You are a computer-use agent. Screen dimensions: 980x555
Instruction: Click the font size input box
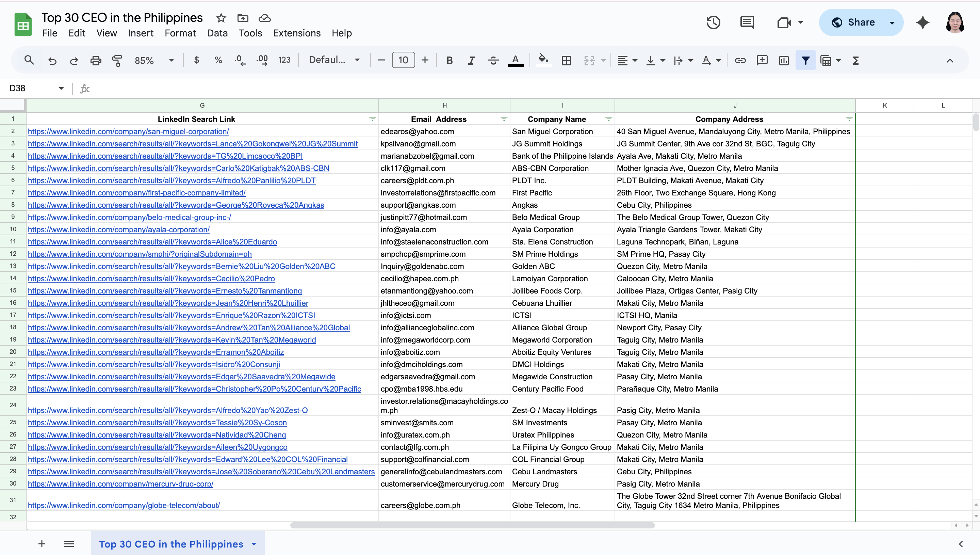(403, 60)
